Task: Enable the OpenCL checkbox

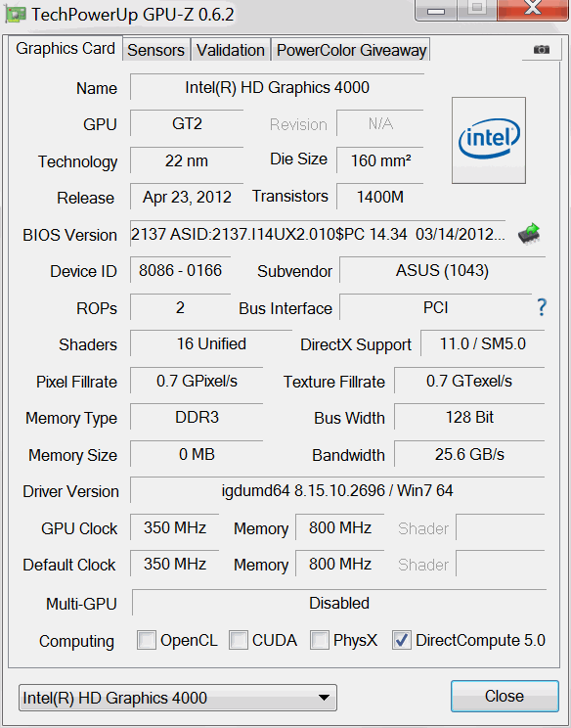Action: [147, 640]
